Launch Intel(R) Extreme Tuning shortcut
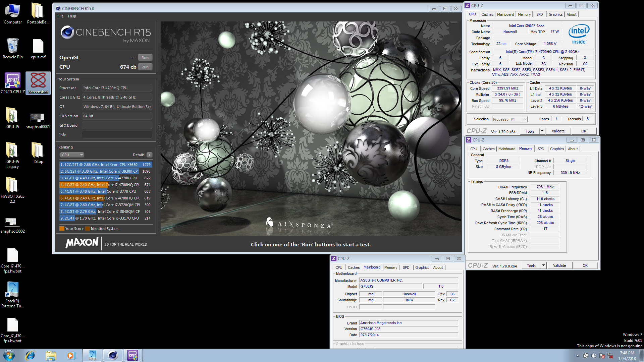 click(x=13, y=295)
